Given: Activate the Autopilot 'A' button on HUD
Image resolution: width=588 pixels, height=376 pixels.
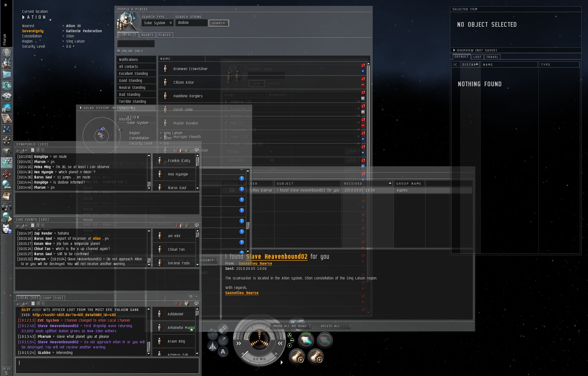Looking at the screenshot, I should (x=223, y=351).
